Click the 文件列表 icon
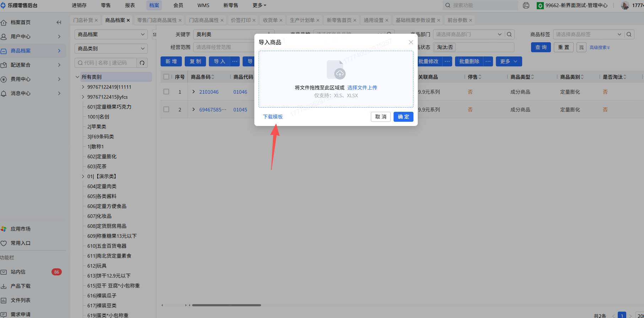The height and width of the screenshot is (318, 644). (4, 300)
